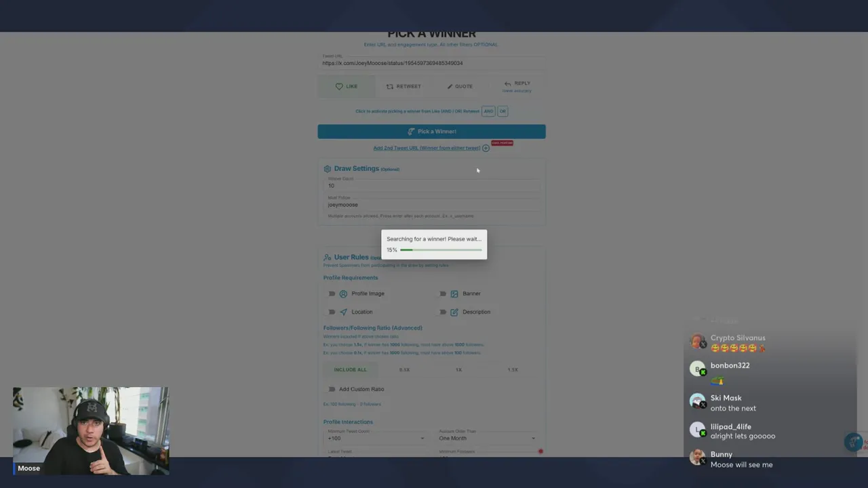Select the OR option button
Viewport: 868px width, 488px height.
point(502,111)
